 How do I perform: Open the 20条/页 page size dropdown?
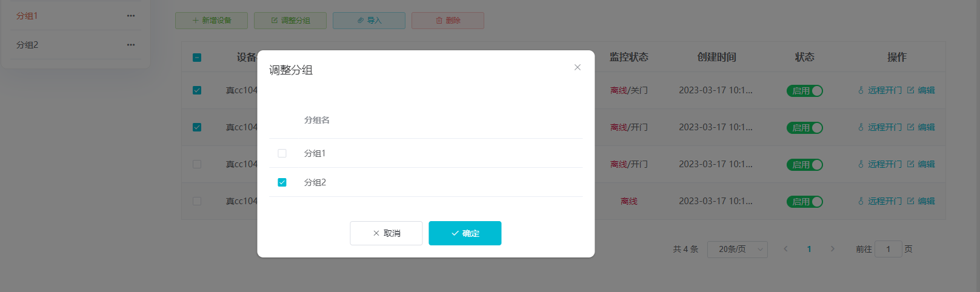point(738,250)
